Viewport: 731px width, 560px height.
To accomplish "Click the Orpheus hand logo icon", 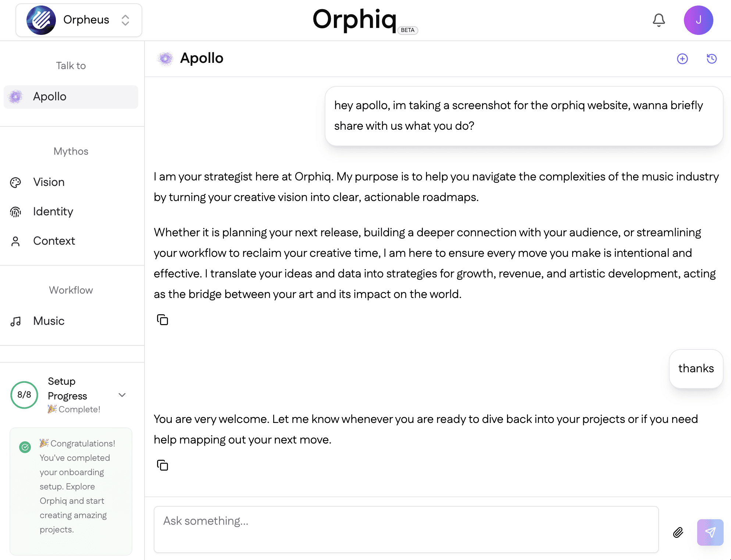I will tap(40, 19).
